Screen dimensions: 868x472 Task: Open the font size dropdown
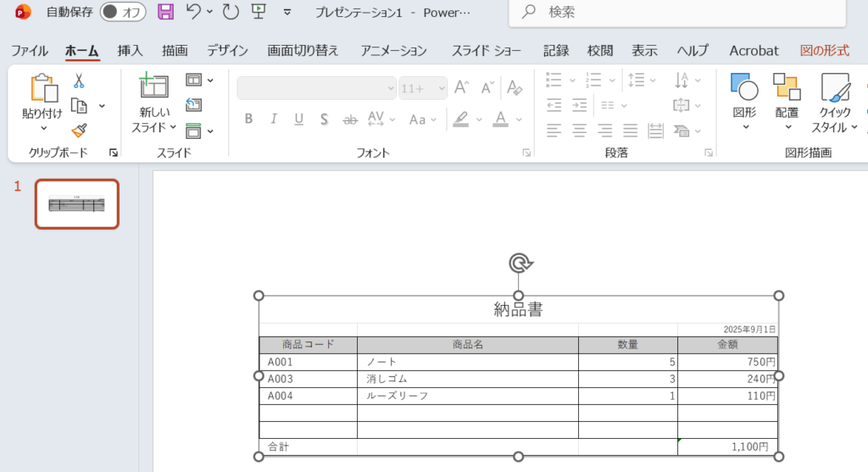coord(441,88)
